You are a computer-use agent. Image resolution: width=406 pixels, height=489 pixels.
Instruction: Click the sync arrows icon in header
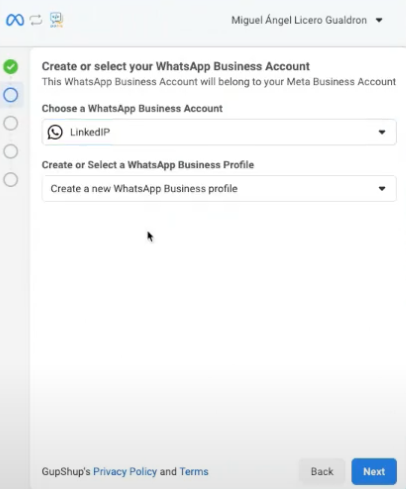pyautogui.click(x=36, y=20)
